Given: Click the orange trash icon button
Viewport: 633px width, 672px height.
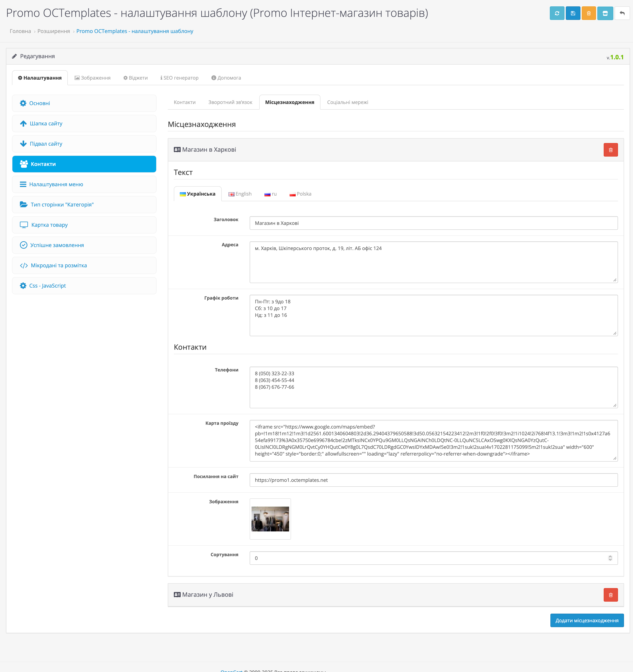Looking at the screenshot, I should tap(588, 14).
